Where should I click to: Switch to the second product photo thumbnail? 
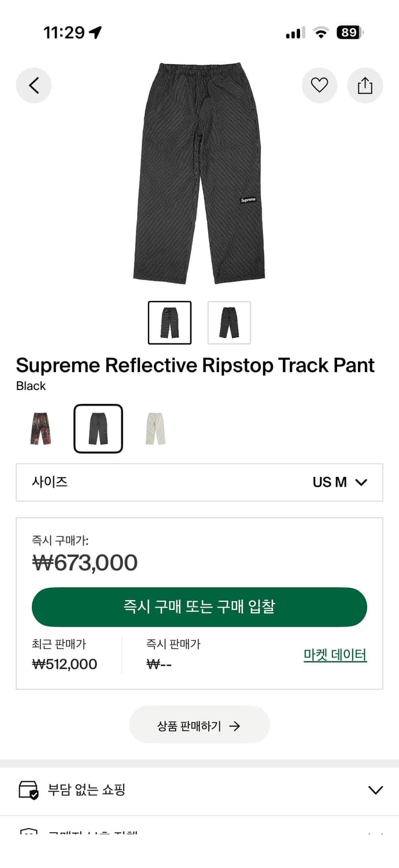point(229,322)
